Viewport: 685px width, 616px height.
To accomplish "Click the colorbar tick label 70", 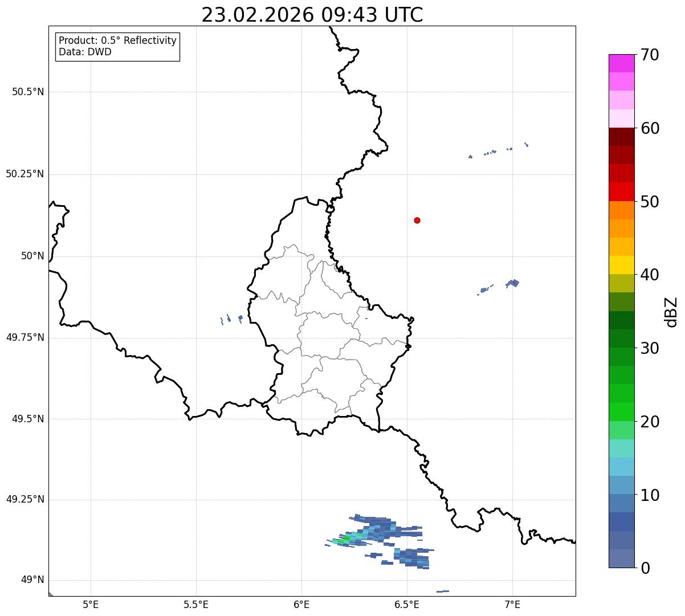I will pyautogui.click(x=650, y=55).
